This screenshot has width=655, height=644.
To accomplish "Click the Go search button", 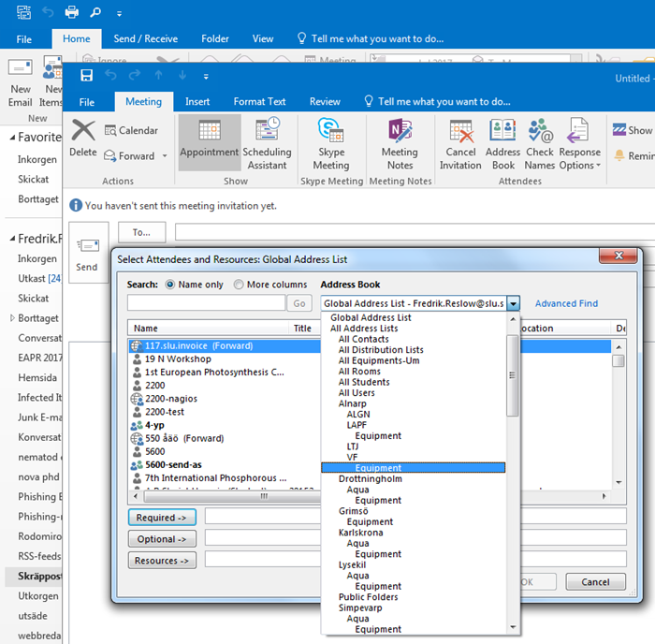I will (299, 303).
